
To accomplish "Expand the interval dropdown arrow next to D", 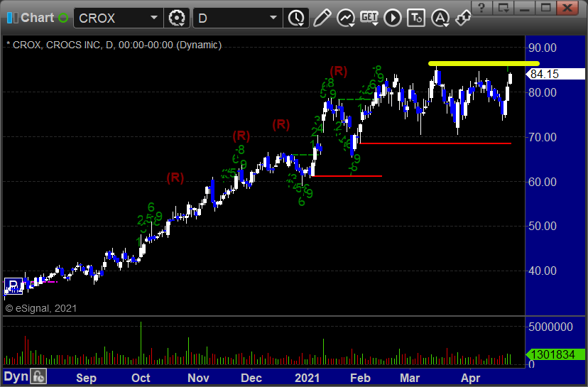I will 273,18.
